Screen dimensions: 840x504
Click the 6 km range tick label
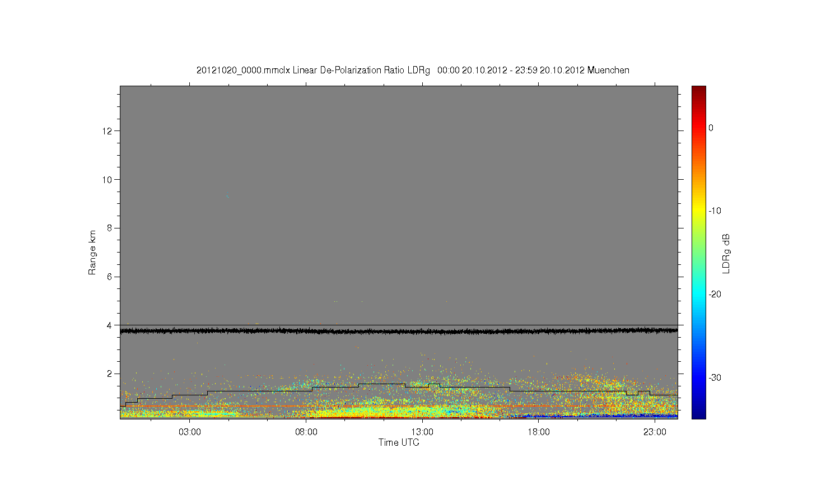tap(110, 277)
